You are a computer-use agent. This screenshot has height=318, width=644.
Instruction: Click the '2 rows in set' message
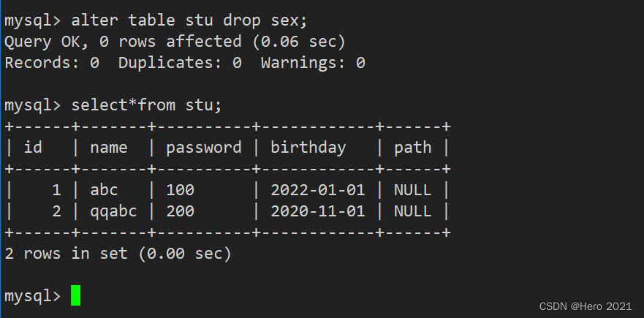tap(118, 254)
